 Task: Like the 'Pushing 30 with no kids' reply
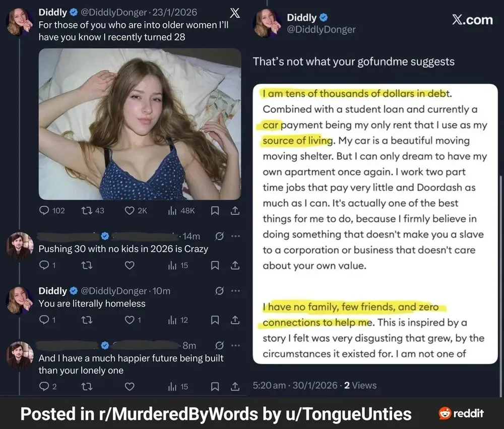tap(130, 265)
